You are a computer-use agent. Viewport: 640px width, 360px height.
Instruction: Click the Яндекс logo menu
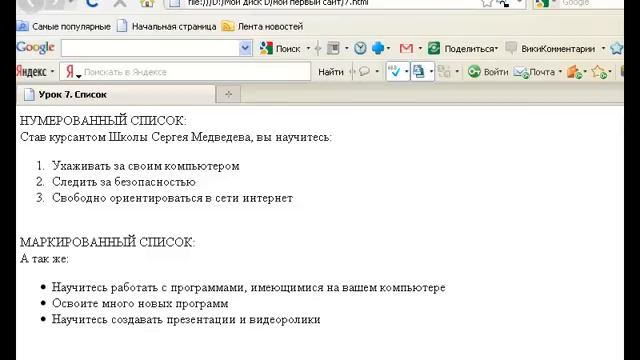click(x=35, y=72)
